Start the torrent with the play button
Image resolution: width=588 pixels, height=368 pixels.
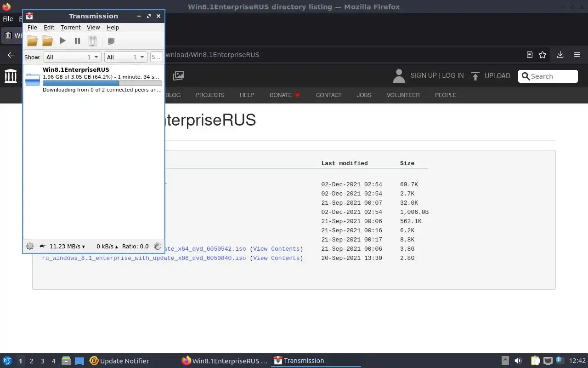pyautogui.click(x=62, y=41)
